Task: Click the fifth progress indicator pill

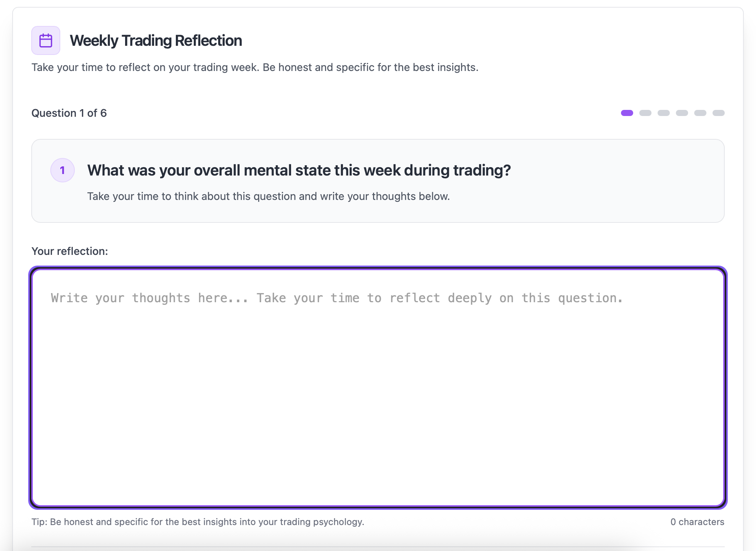Action: 701,113
